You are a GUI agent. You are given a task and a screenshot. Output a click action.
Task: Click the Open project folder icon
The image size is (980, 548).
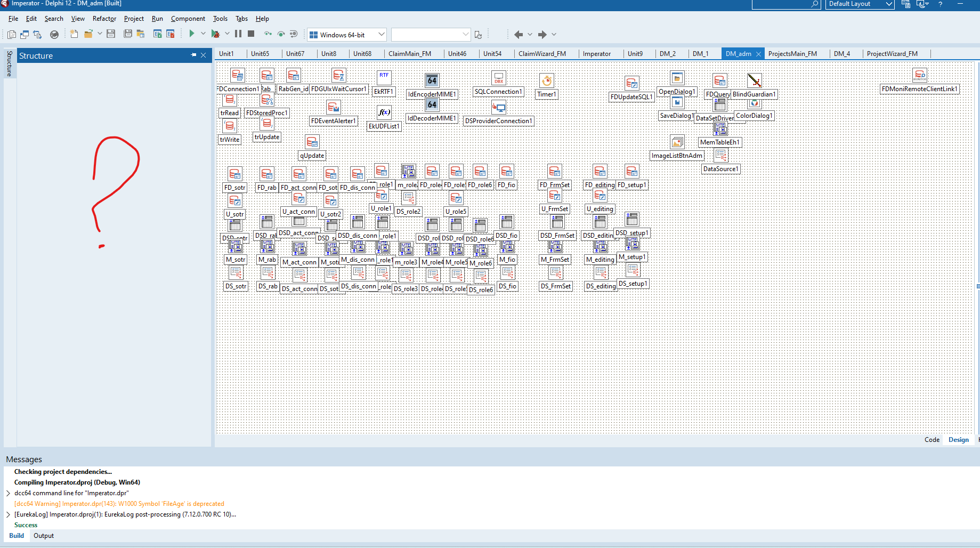click(x=88, y=34)
